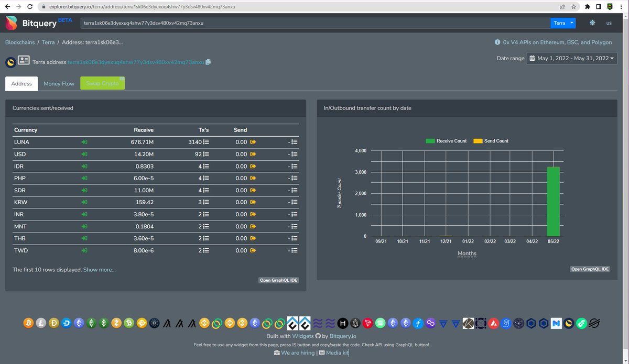Open the US language selector
The height and width of the screenshot is (364, 629).
click(x=609, y=23)
